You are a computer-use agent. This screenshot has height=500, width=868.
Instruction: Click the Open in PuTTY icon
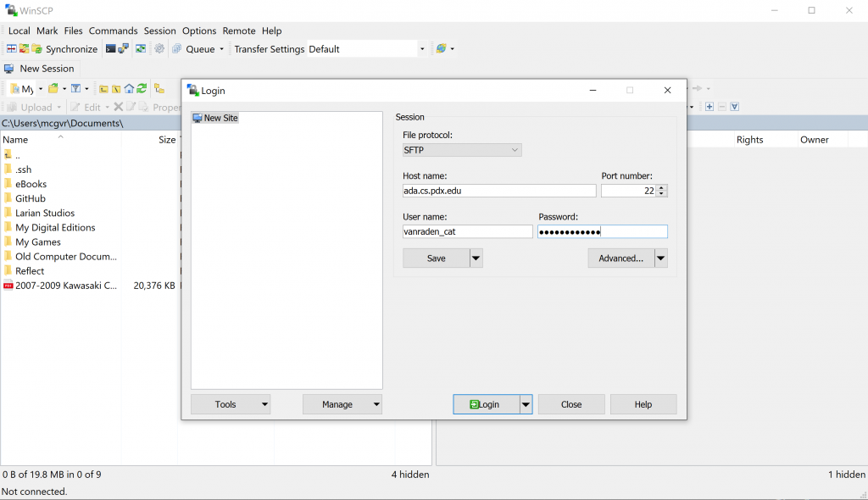coord(124,48)
